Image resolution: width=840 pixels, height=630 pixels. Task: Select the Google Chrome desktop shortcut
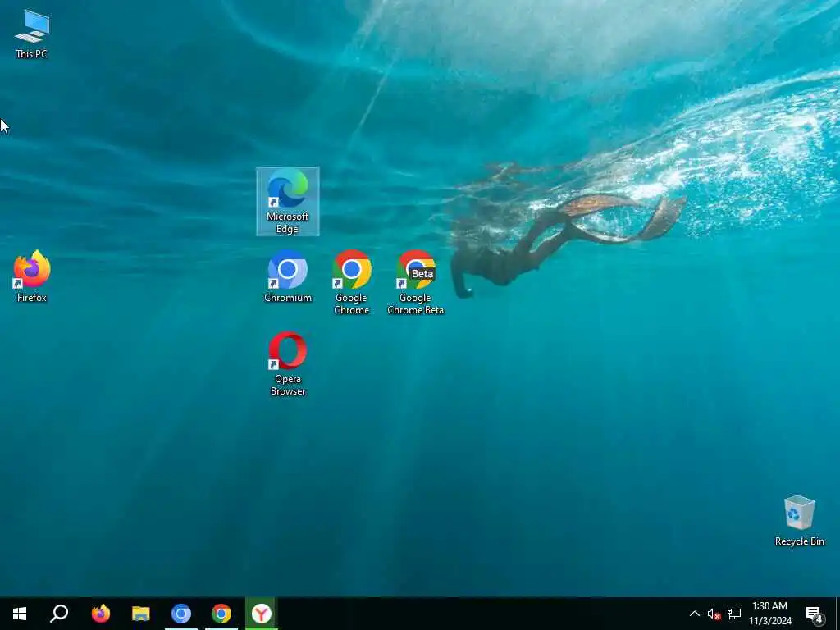(351, 282)
